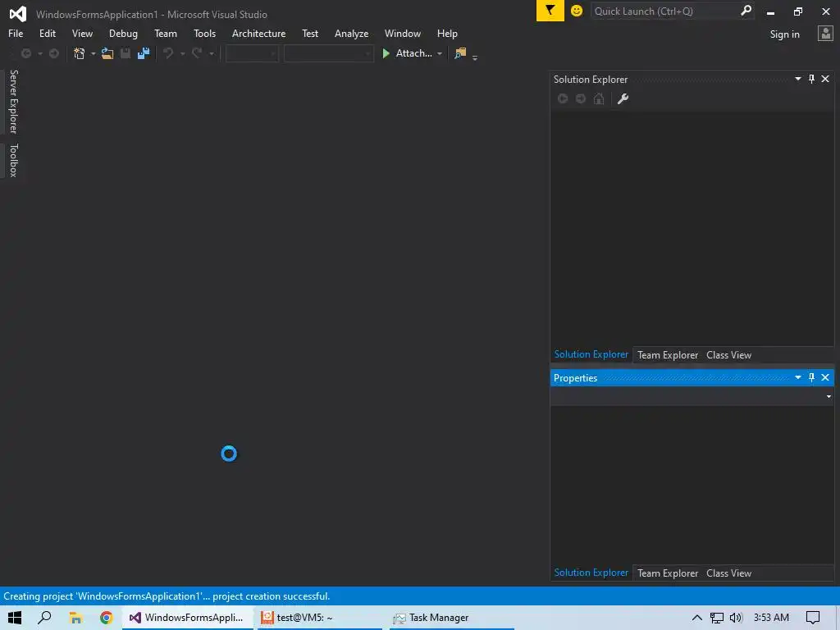Click the Sign in link
This screenshot has width=840, height=630.
coord(784,34)
